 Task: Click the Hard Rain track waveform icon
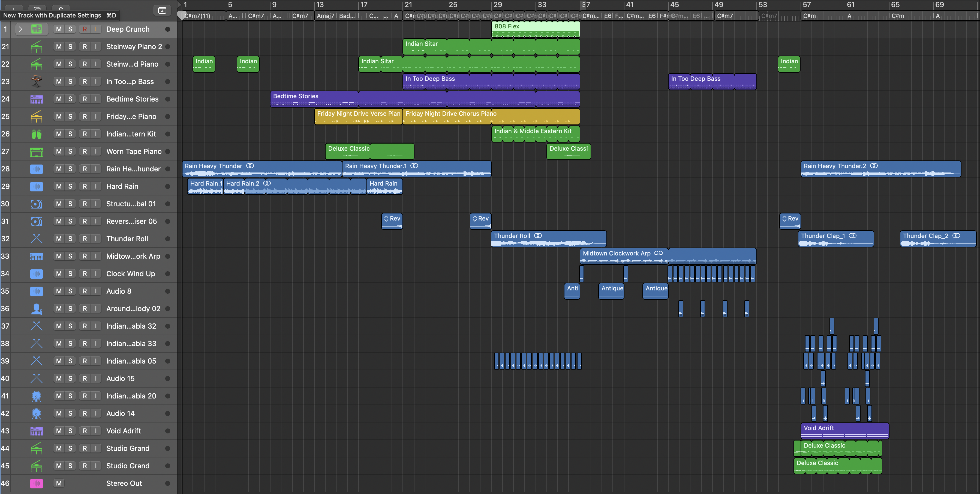[37, 186]
